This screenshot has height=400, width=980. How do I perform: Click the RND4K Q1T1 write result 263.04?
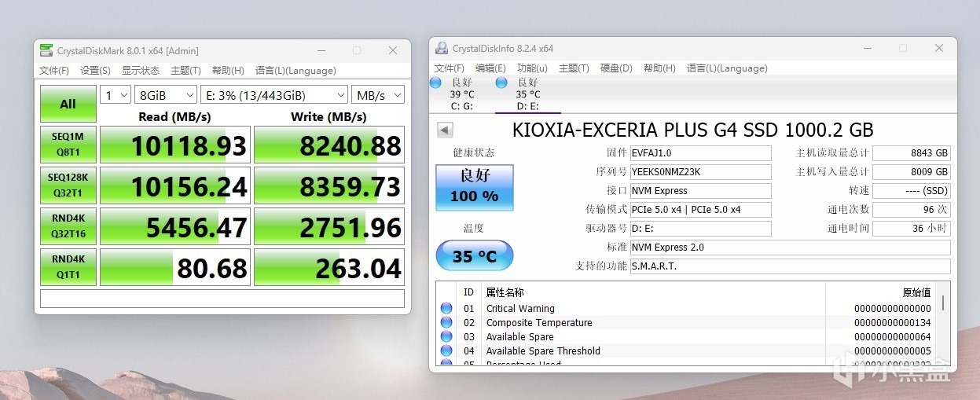[x=329, y=267]
